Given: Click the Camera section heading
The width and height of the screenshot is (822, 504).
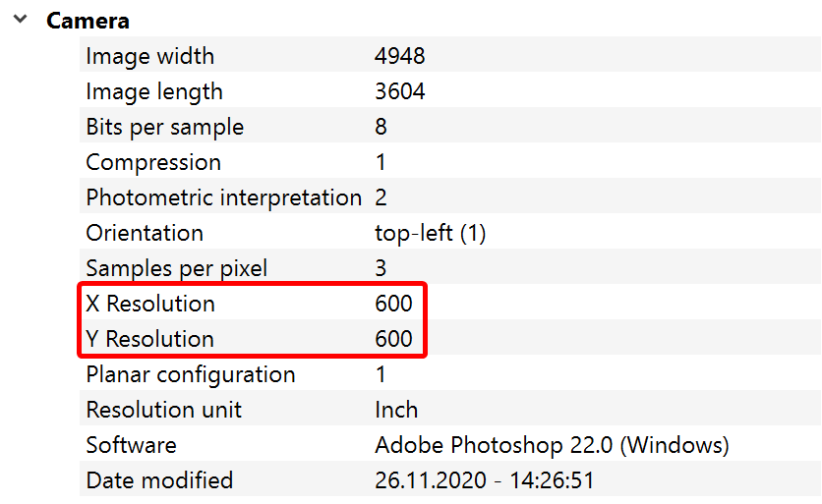Looking at the screenshot, I should point(88,21).
